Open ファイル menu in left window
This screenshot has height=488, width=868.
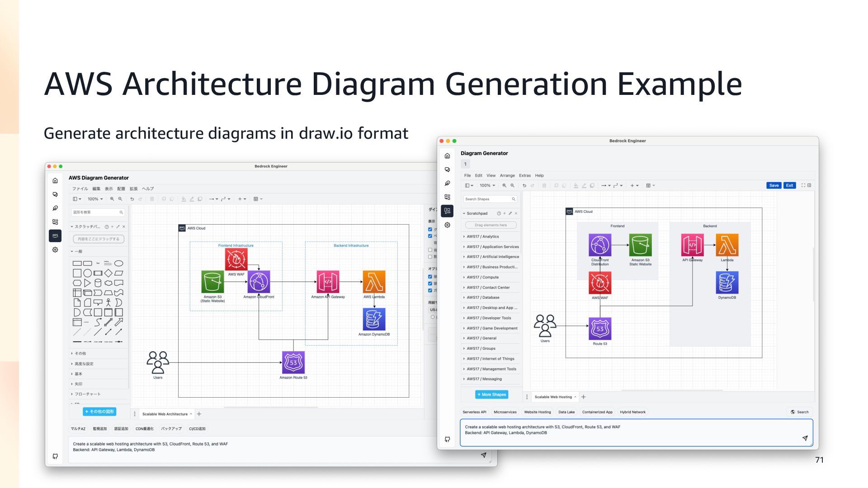pos(80,189)
